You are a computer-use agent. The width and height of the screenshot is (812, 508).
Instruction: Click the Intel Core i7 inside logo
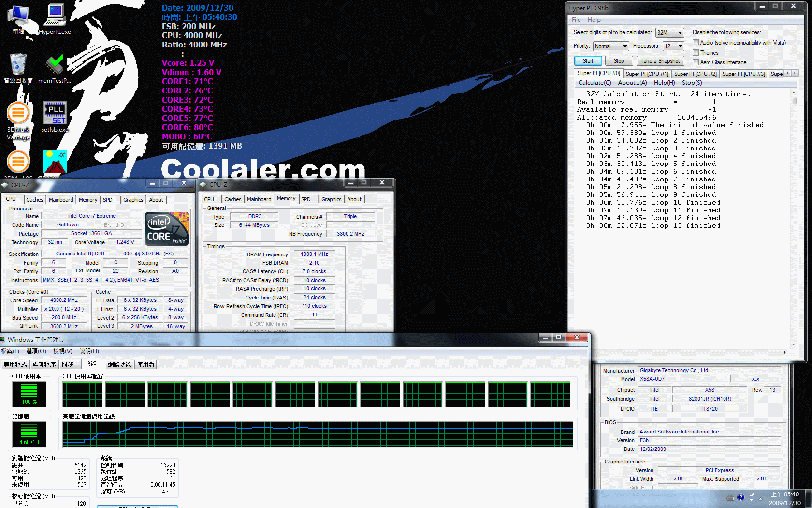click(167, 229)
